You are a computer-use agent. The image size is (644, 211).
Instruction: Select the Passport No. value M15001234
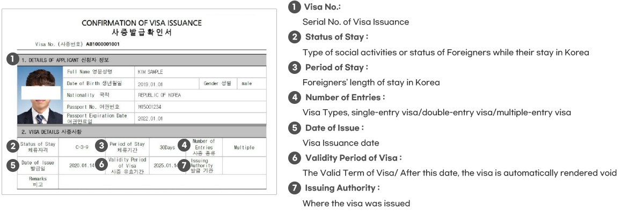[151, 106]
